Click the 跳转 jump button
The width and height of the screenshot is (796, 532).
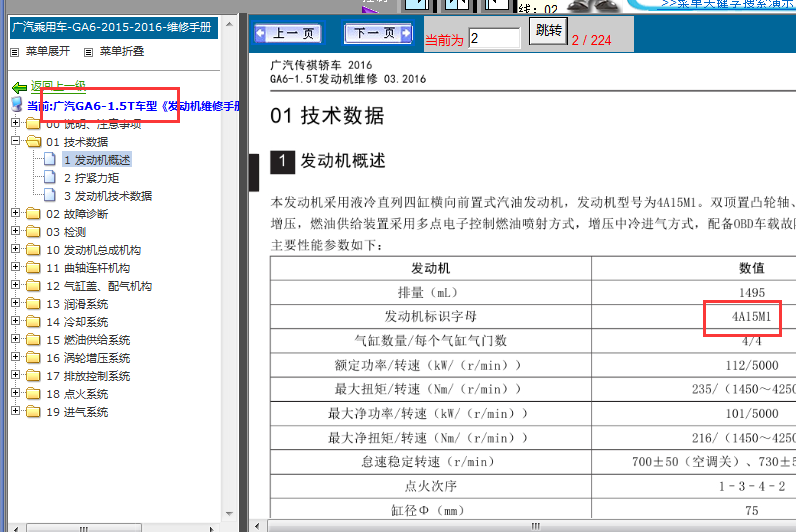coord(548,31)
